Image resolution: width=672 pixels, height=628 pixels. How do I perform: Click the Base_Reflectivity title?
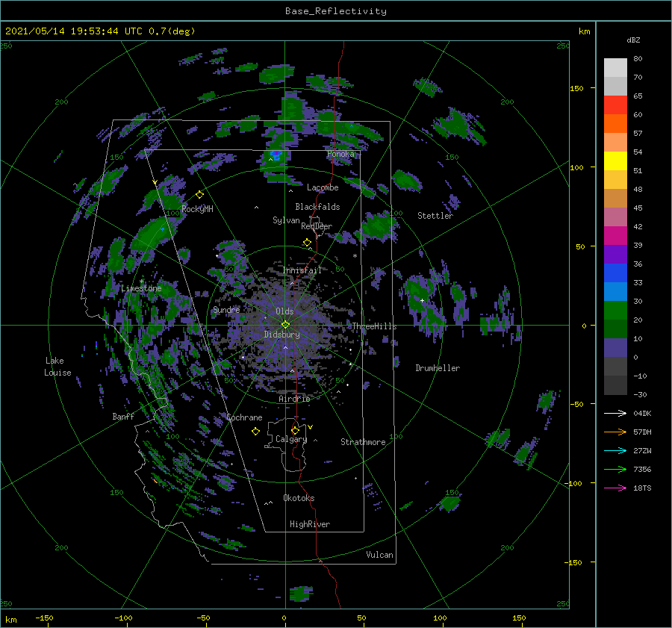pos(336,11)
